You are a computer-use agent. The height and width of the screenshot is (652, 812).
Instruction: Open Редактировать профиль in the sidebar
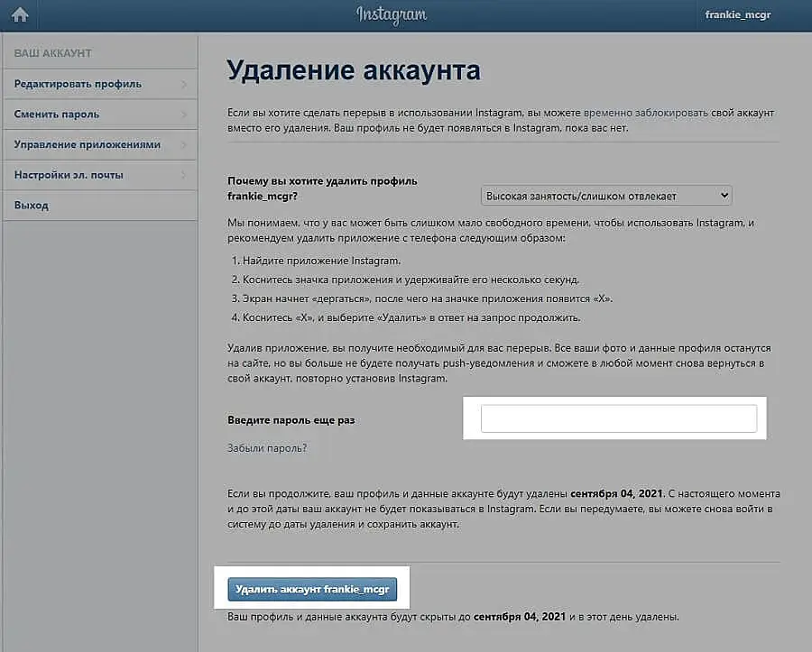click(x=78, y=84)
